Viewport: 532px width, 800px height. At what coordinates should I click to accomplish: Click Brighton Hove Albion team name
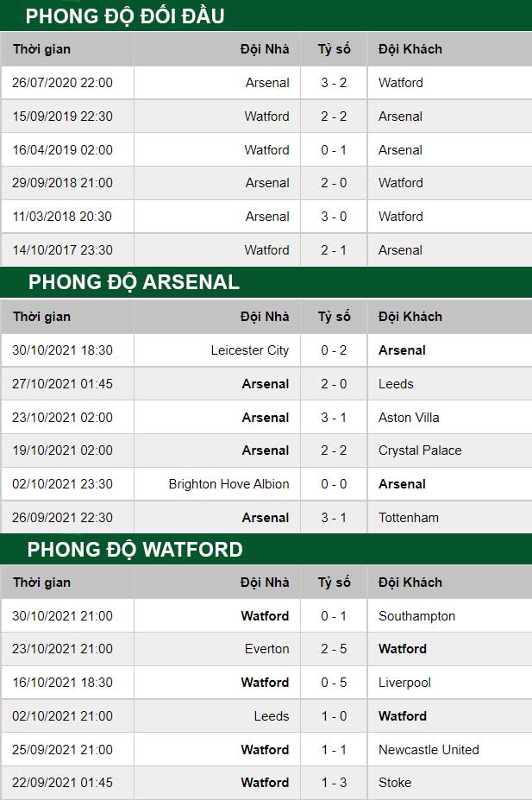pyautogui.click(x=228, y=483)
